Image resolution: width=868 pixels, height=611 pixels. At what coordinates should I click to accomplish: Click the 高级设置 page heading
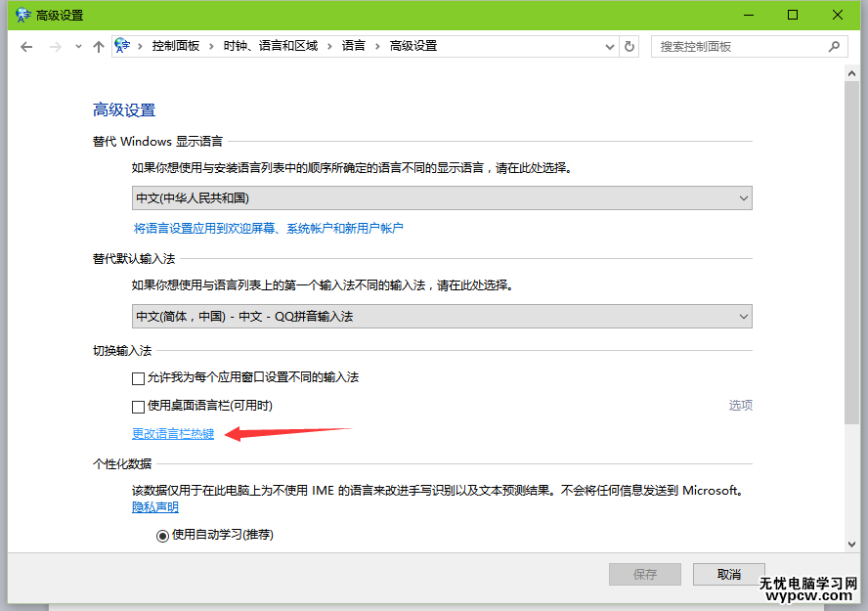(124, 110)
